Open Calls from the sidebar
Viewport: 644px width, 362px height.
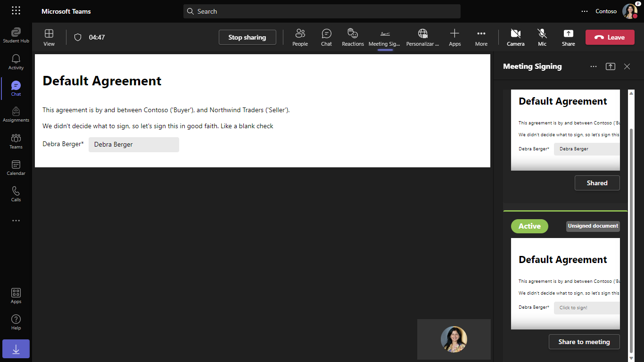point(16,194)
